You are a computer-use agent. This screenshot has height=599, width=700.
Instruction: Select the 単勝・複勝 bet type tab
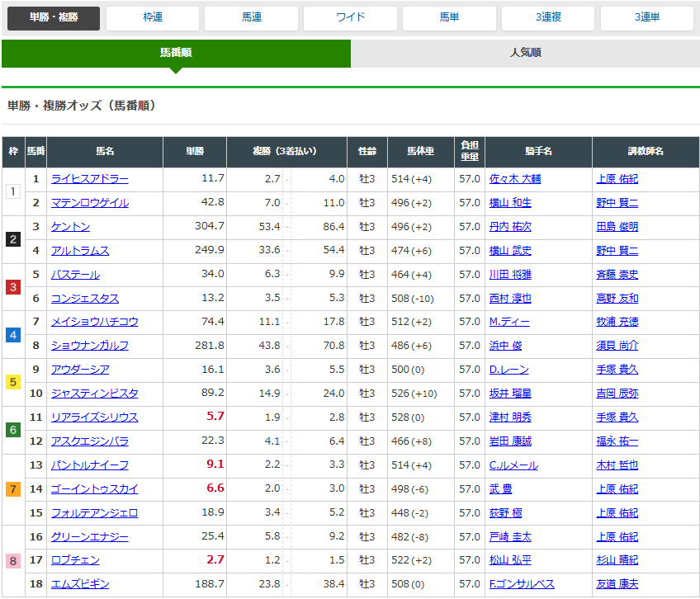click(x=54, y=18)
